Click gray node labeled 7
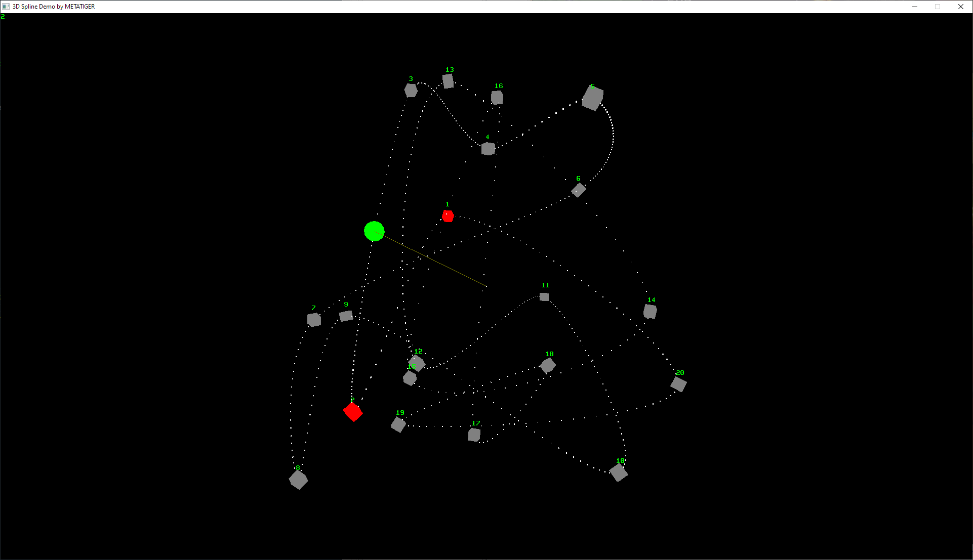 [x=314, y=320]
